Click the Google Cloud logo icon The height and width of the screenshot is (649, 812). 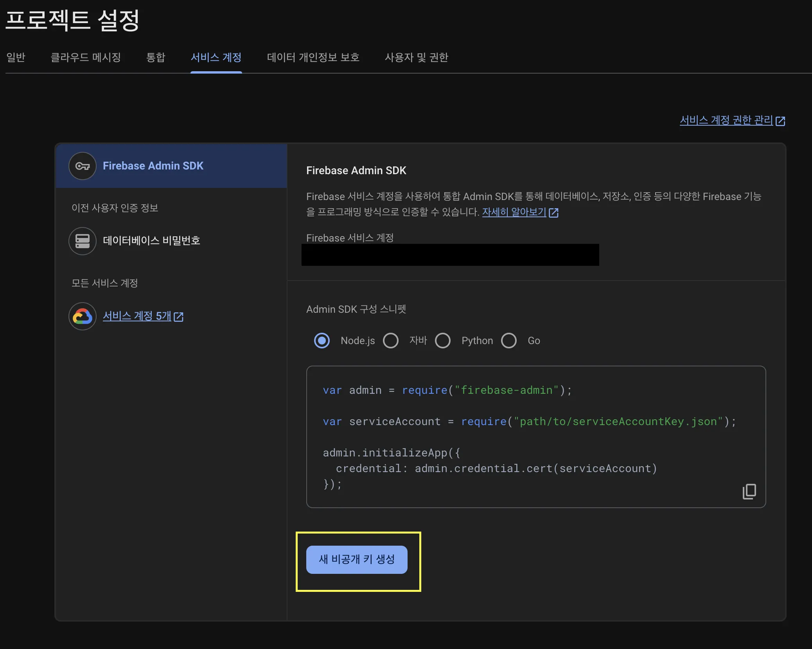click(x=82, y=316)
